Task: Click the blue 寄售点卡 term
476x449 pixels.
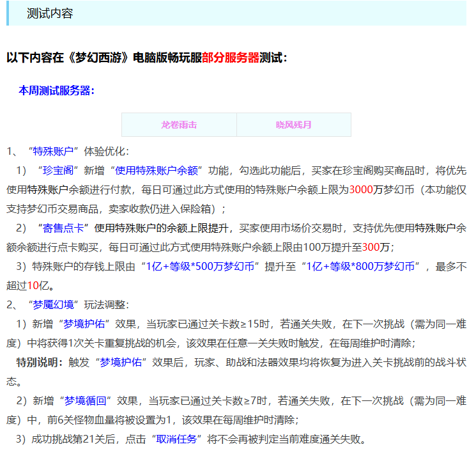Action: coord(63,228)
